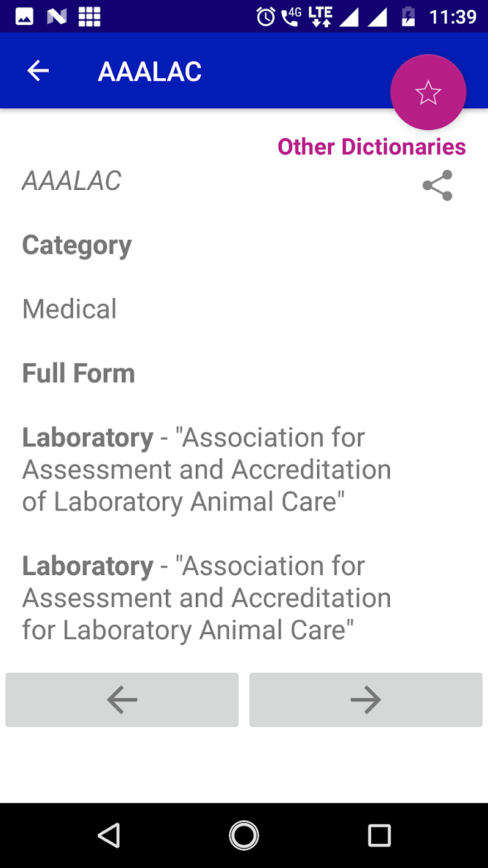The width and height of the screenshot is (488, 868).
Task: Tap the gallery notification icon in status bar
Action: (24, 16)
